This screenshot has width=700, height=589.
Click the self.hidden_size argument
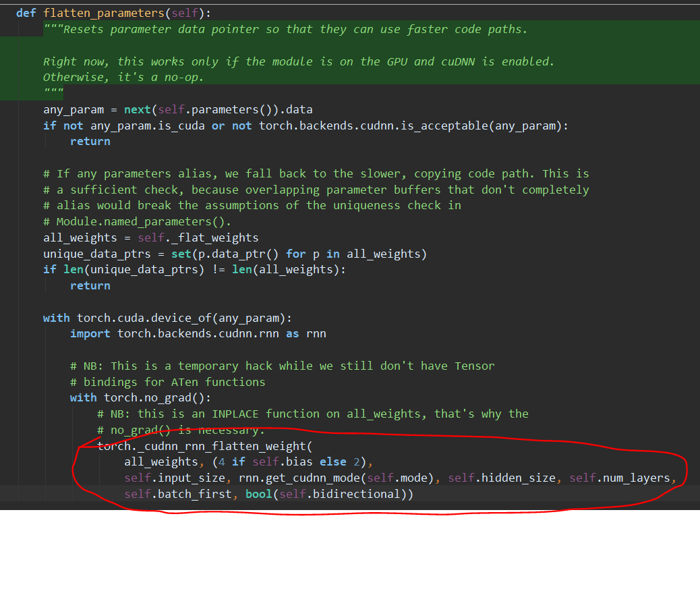501,478
